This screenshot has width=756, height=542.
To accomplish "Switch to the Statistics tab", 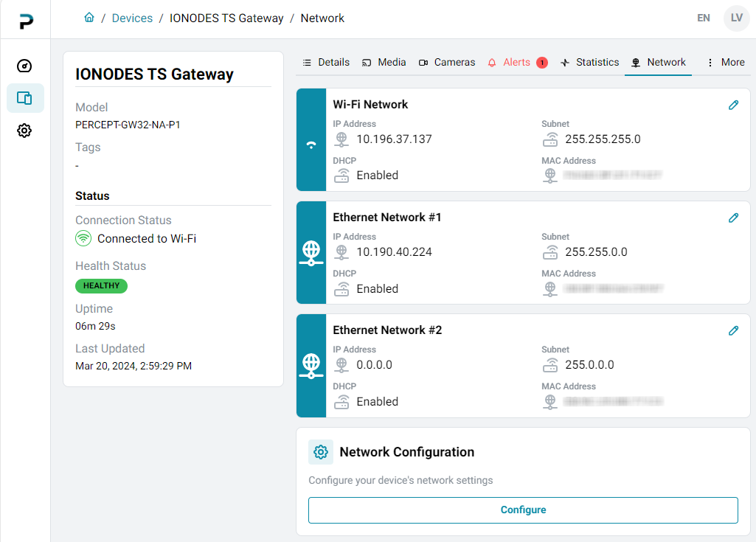I will (589, 62).
